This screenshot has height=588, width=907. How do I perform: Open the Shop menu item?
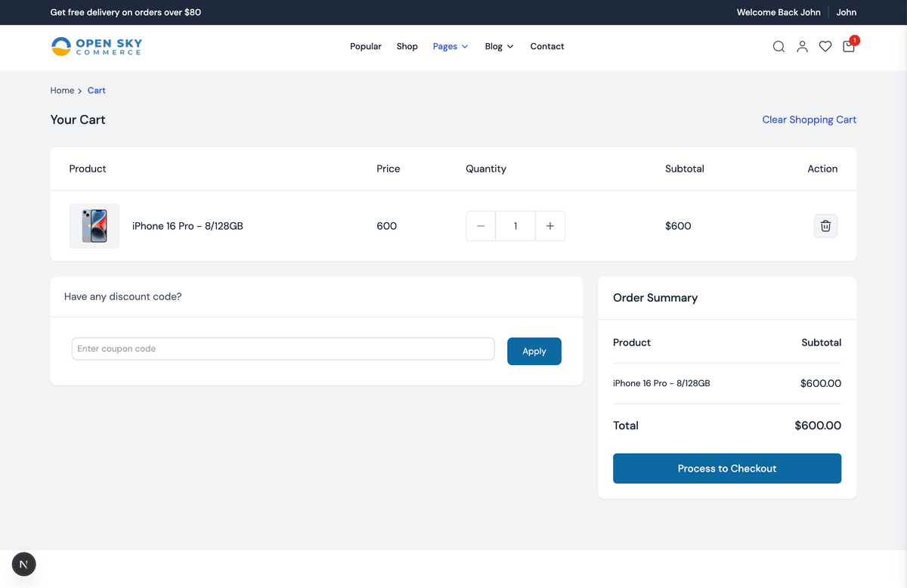click(x=407, y=47)
